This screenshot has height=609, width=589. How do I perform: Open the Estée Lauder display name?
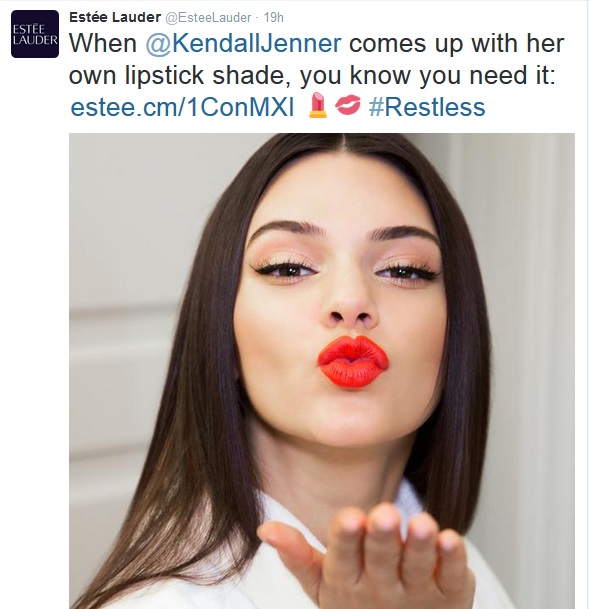click(x=115, y=17)
